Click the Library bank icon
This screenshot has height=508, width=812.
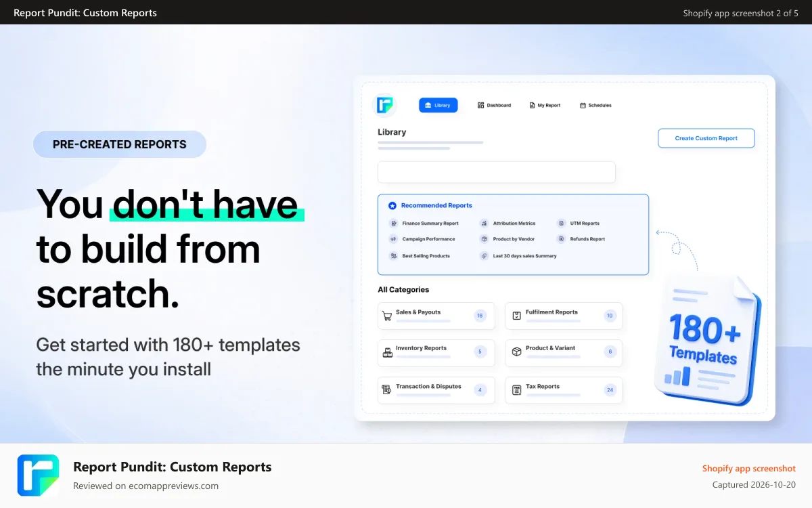(428, 105)
